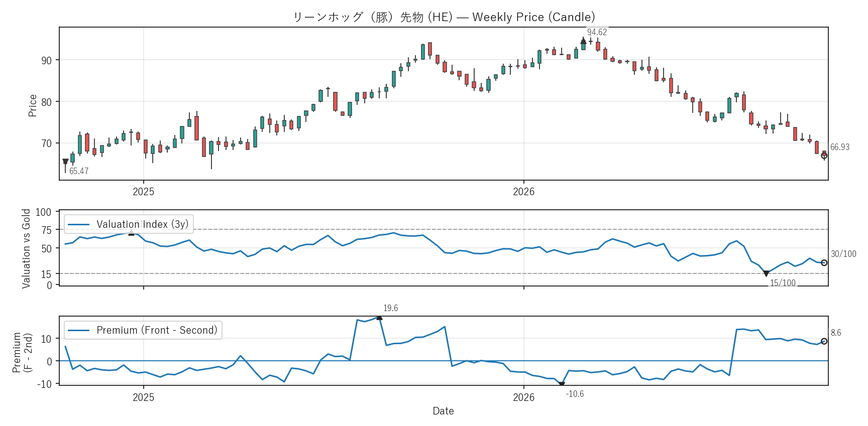Click the chart title mentioning Weekly Price (Candle)
This screenshot has width=868, height=426.
pyautogui.click(x=444, y=17)
